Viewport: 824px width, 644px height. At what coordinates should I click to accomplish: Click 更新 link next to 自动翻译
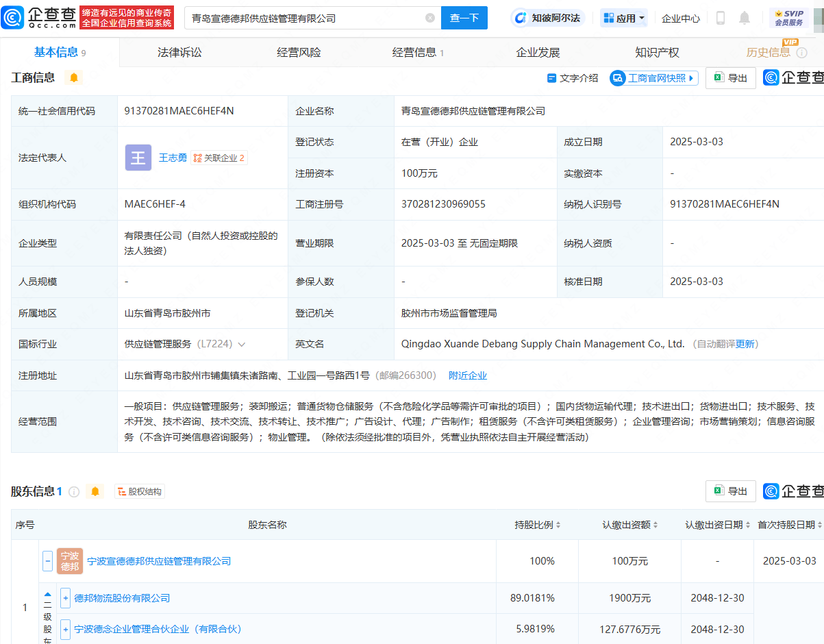[x=745, y=344]
